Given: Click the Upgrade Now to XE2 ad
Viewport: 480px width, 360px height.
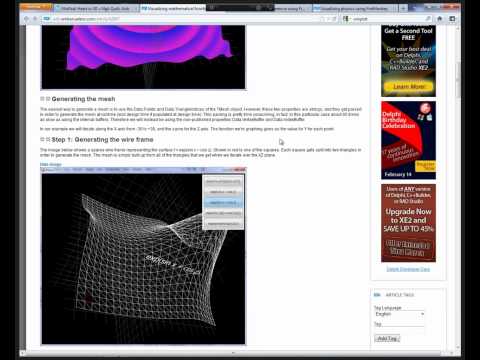Looking at the screenshot, I should tap(408, 223).
